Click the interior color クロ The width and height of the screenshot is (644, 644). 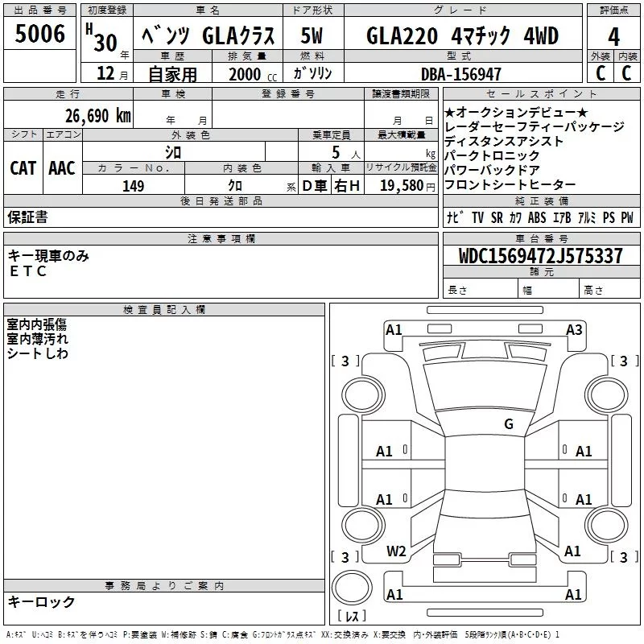coord(235,186)
